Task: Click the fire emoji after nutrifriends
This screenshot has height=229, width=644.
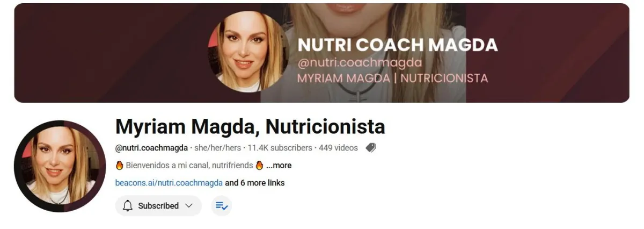Action: [x=259, y=165]
